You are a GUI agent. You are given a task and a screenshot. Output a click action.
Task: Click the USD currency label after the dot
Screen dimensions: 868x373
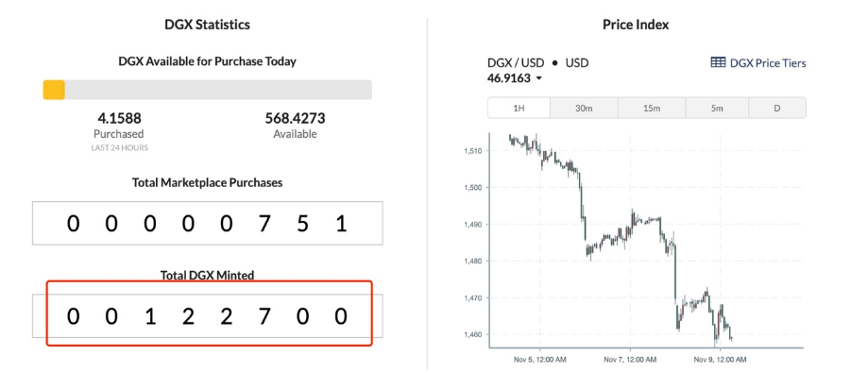coord(577,63)
